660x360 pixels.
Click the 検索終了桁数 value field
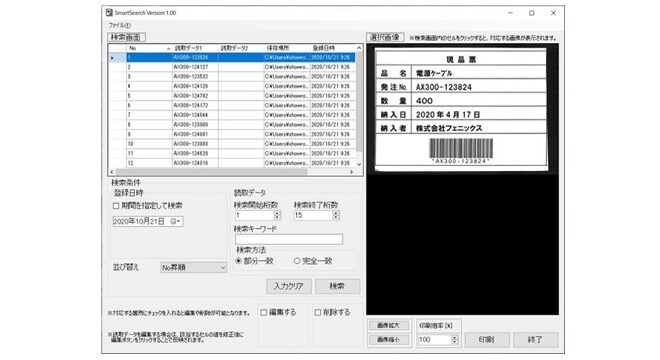click(314, 215)
